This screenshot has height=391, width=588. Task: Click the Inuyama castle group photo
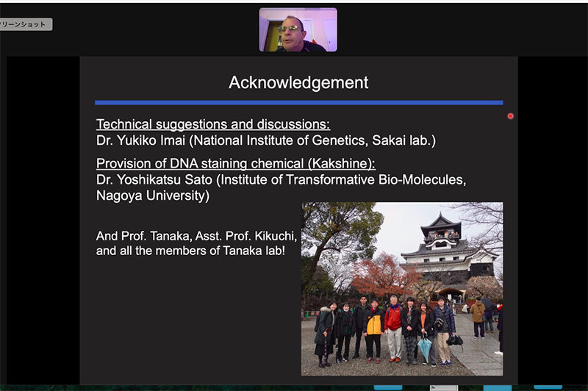click(402, 289)
